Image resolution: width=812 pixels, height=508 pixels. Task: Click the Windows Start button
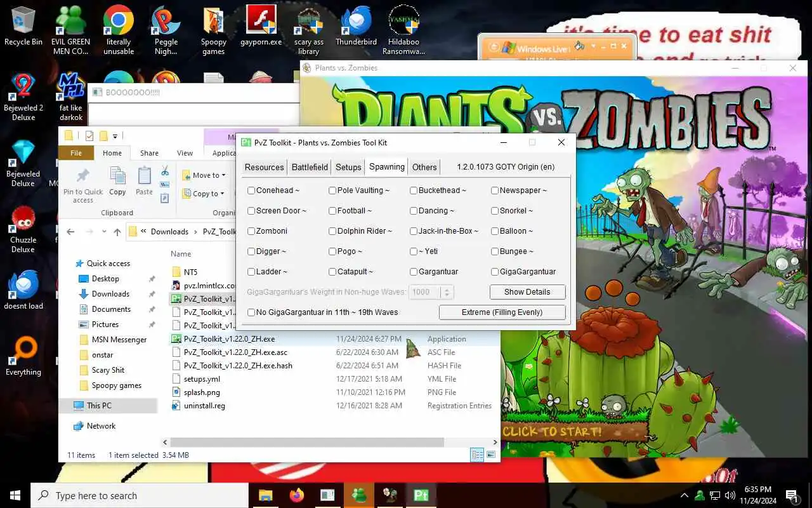(x=15, y=495)
